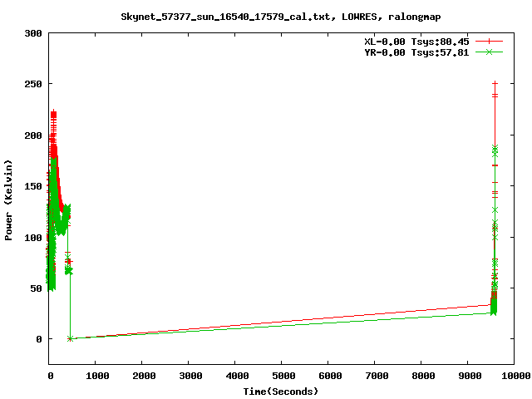Click the y-axis value 150
The height and width of the screenshot is (399, 532).
point(33,186)
